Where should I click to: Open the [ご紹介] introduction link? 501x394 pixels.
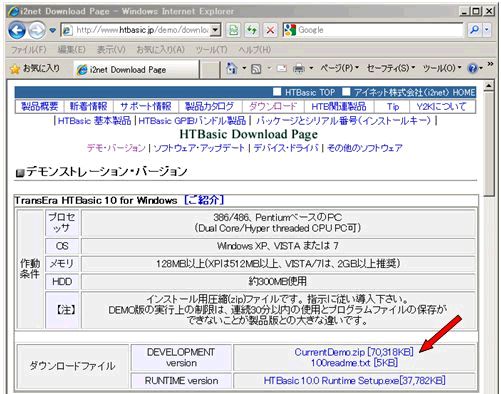[204, 200]
